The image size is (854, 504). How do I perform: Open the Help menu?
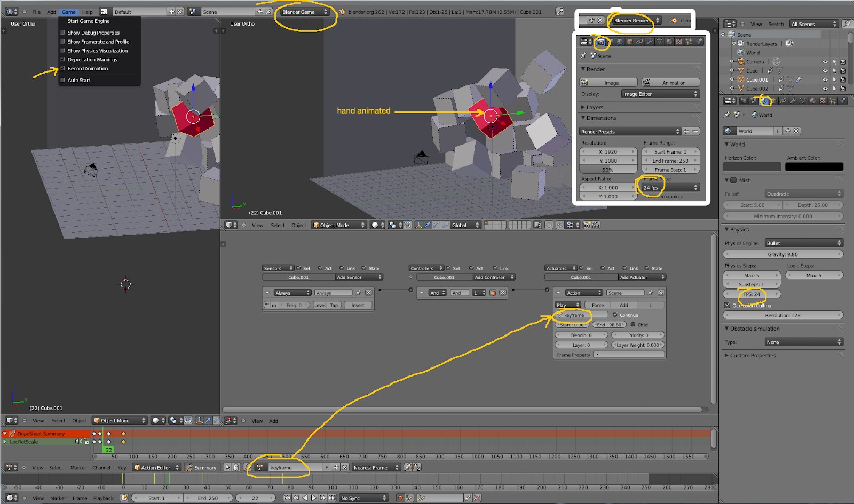pyautogui.click(x=87, y=12)
